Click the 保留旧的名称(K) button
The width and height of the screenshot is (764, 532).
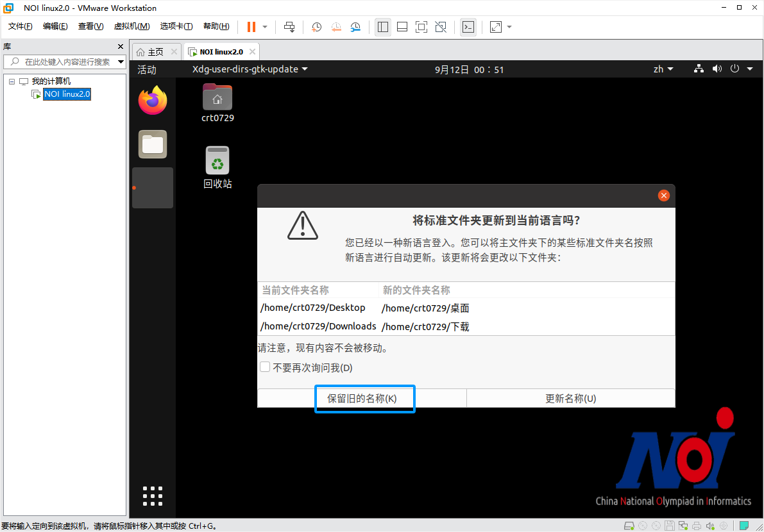point(362,399)
